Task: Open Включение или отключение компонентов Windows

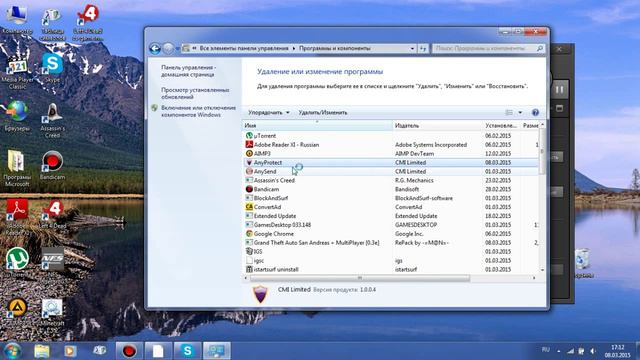Action: [198, 111]
